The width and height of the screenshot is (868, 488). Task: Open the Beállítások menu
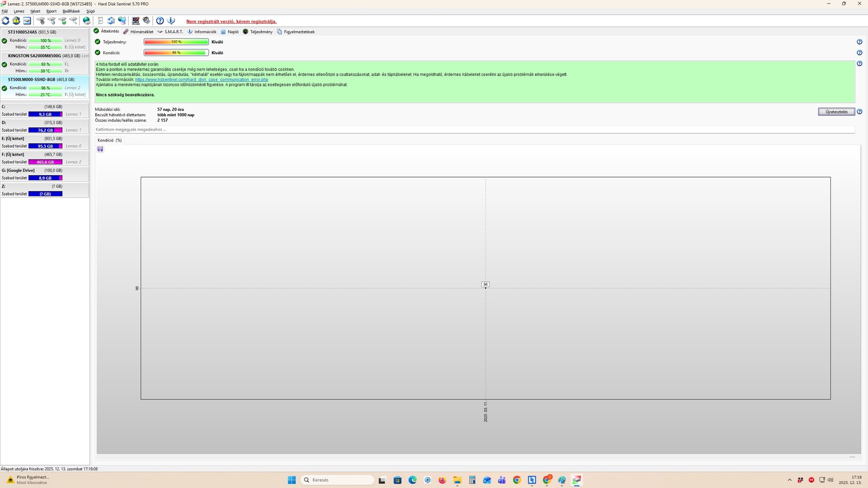tap(71, 11)
